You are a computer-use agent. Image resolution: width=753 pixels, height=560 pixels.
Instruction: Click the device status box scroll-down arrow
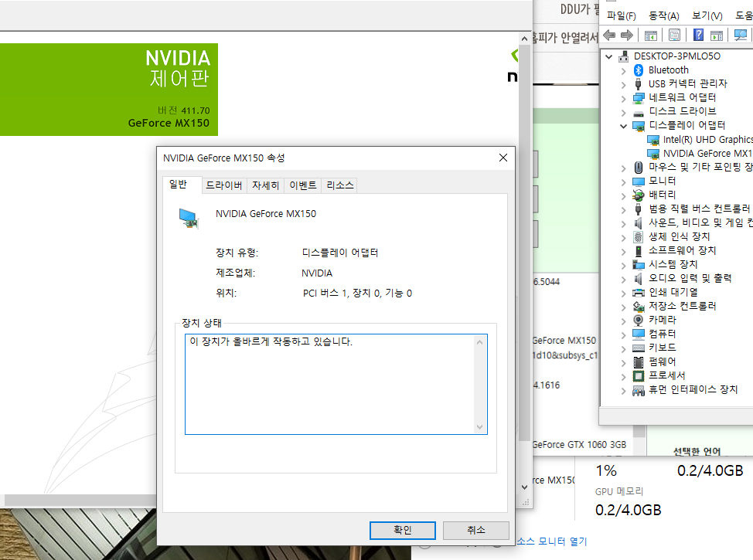480,427
